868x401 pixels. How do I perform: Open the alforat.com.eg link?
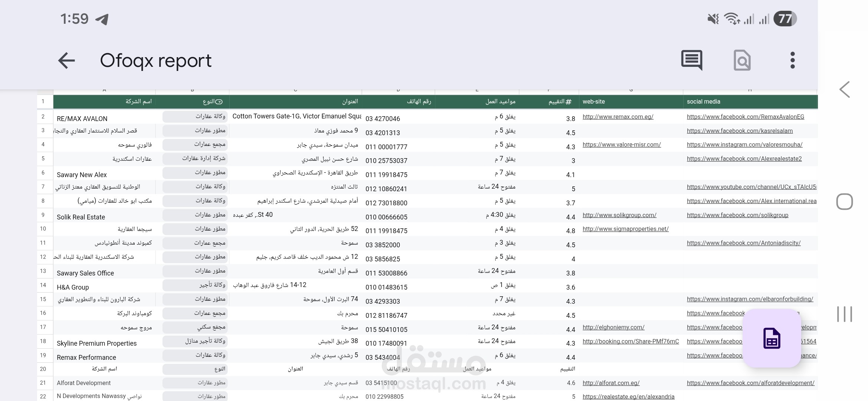[x=611, y=383]
